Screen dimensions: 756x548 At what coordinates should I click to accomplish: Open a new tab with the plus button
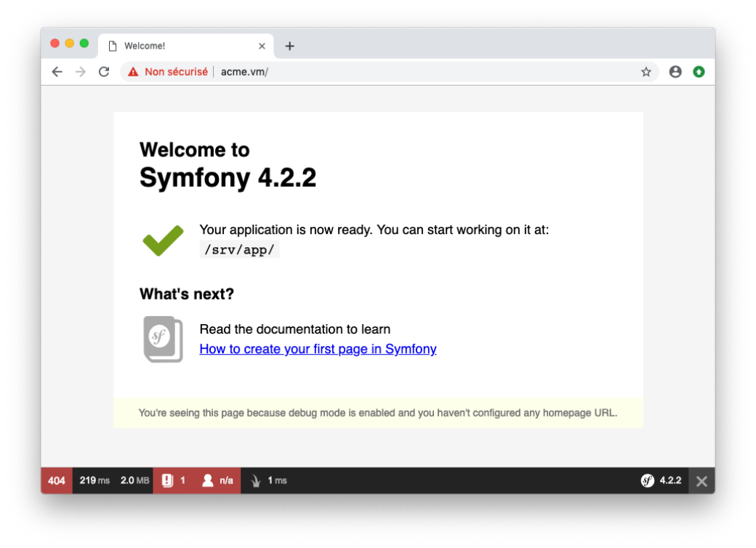[289, 46]
